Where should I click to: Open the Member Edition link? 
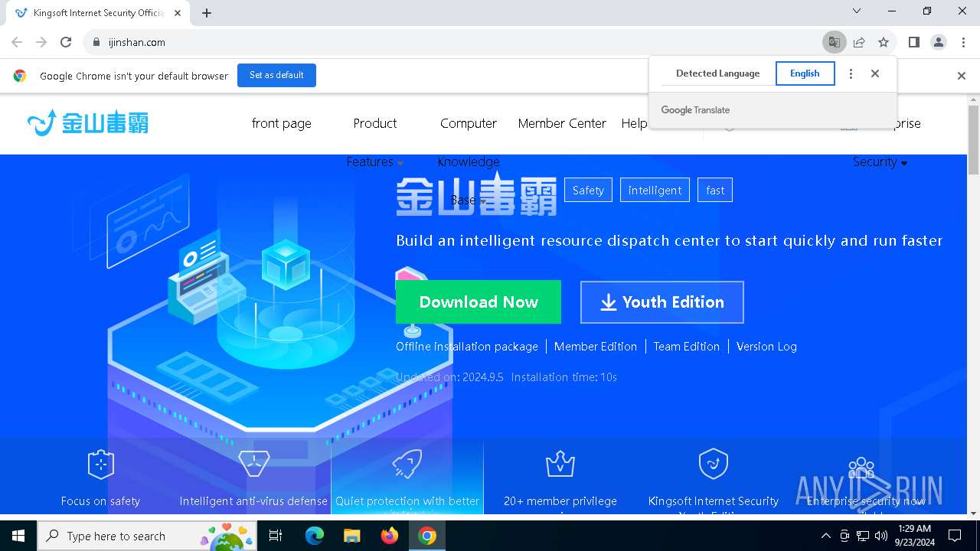tap(596, 347)
